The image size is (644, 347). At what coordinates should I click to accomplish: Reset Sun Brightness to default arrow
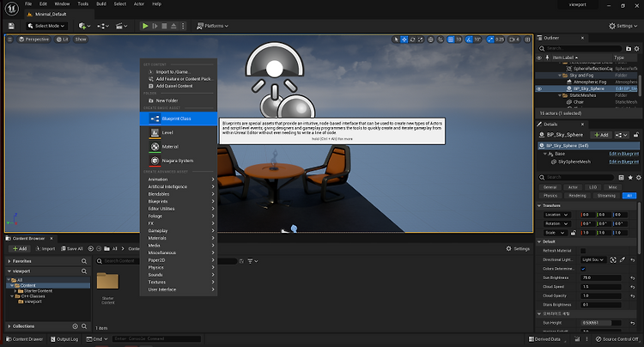[633, 278]
